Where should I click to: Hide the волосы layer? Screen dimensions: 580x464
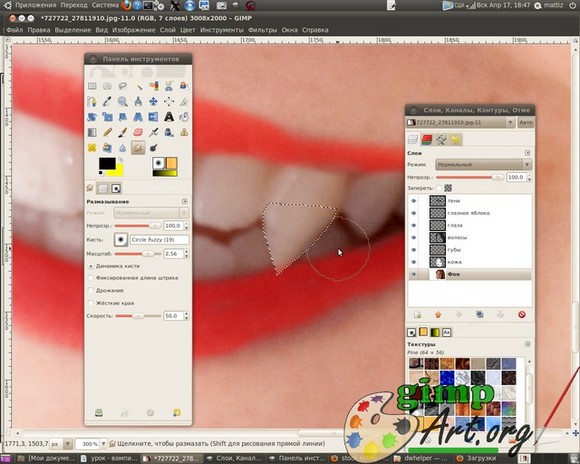point(414,238)
